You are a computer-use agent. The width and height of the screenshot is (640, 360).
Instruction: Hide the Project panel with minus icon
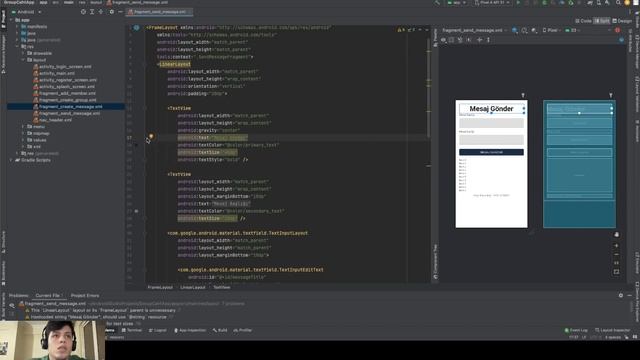(120, 12)
